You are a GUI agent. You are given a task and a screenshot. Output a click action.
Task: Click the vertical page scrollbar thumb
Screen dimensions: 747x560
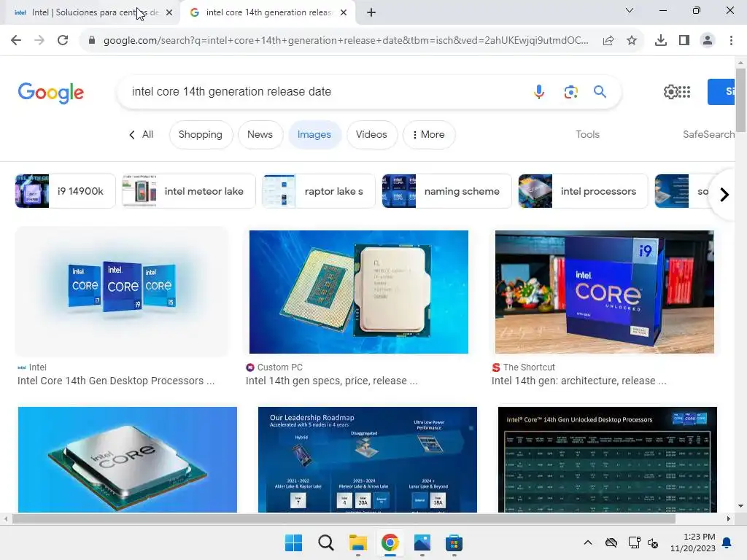click(x=740, y=100)
